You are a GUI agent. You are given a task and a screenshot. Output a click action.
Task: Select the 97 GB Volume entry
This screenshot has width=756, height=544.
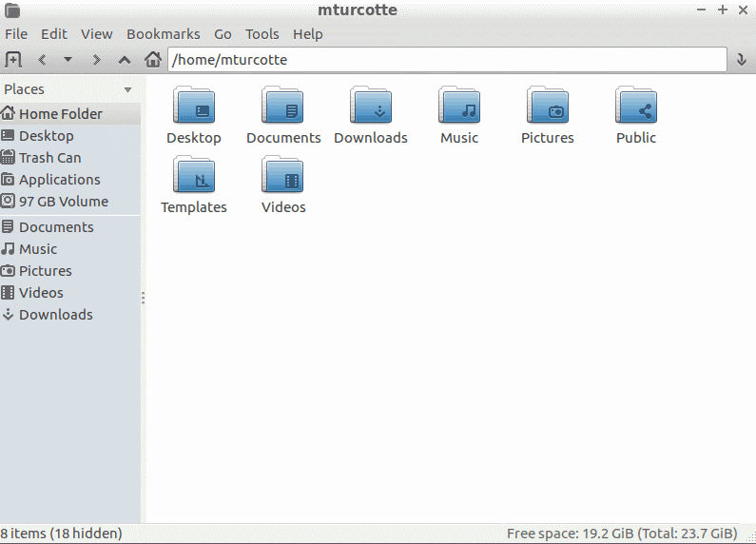click(x=70, y=202)
